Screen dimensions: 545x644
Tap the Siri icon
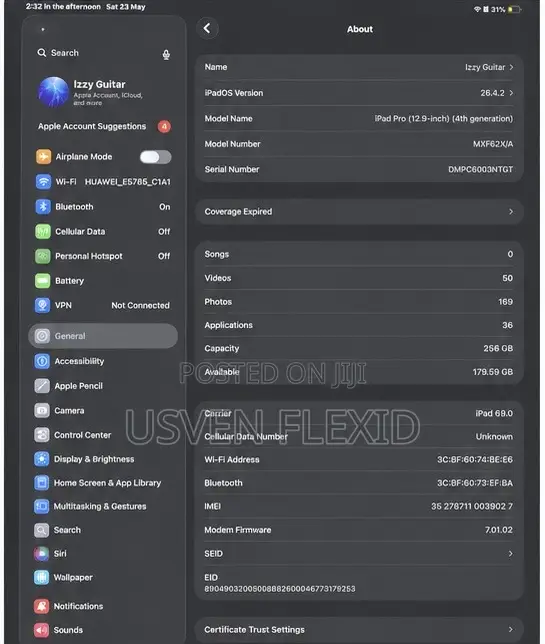click(x=41, y=553)
